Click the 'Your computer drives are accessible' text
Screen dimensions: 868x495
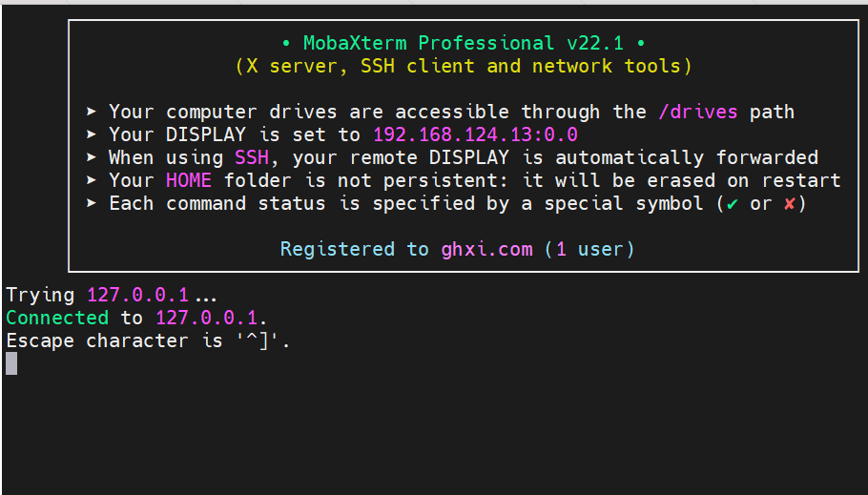point(309,112)
